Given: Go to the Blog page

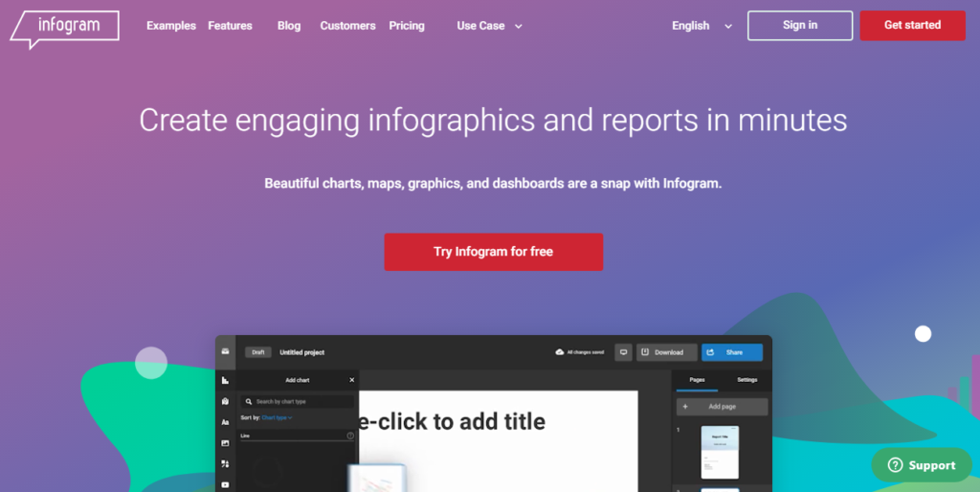Looking at the screenshot, I should [x=289, y=26].
